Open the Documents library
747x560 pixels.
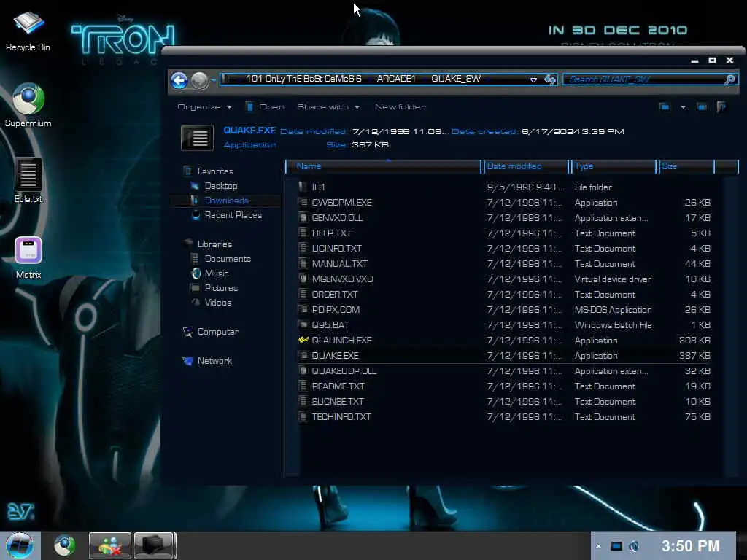[x=228, y=259]
